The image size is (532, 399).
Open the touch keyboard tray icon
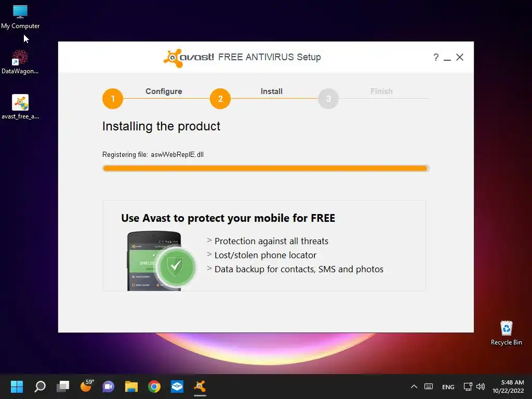pyautogui.click(x=429, y=387)
